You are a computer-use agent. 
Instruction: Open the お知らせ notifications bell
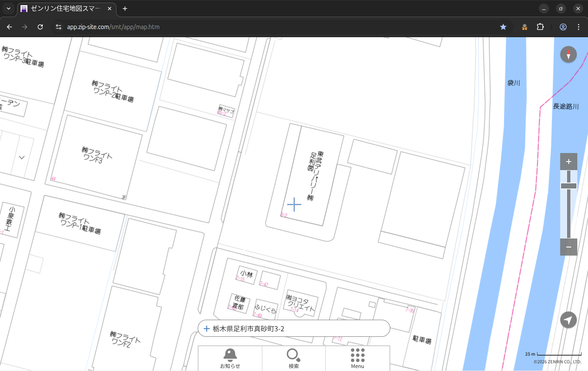coord(230,358)
